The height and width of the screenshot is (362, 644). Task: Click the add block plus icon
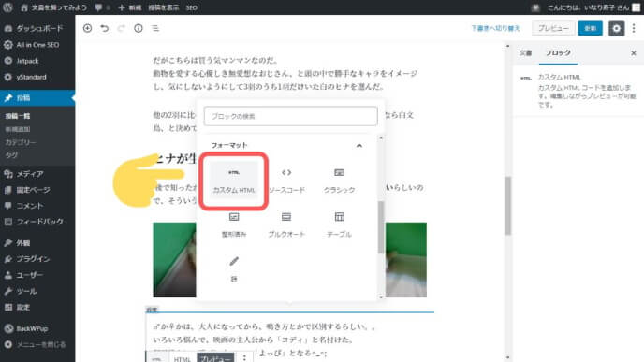click(x=87, y=28)
